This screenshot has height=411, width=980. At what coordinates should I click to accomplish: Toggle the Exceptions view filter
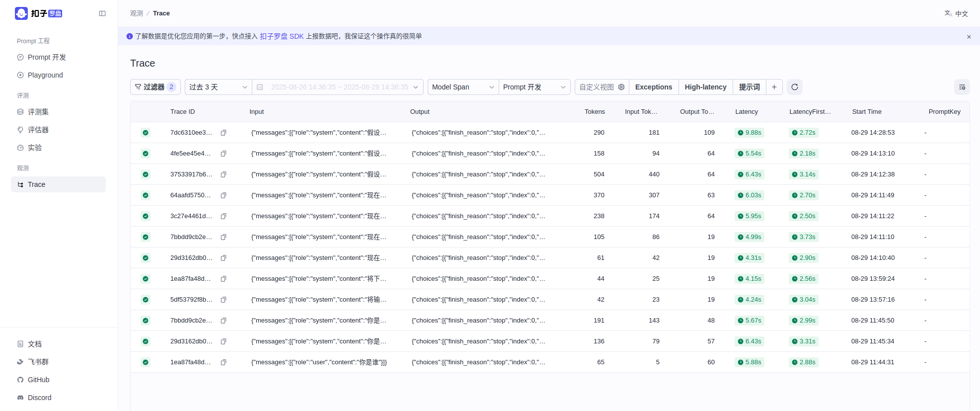(x=654, y=87)
